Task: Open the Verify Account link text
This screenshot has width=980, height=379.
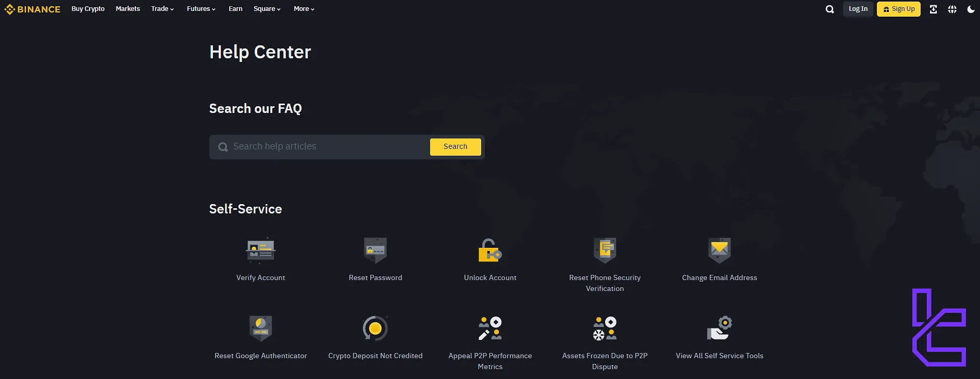Action: pos(261,277)
